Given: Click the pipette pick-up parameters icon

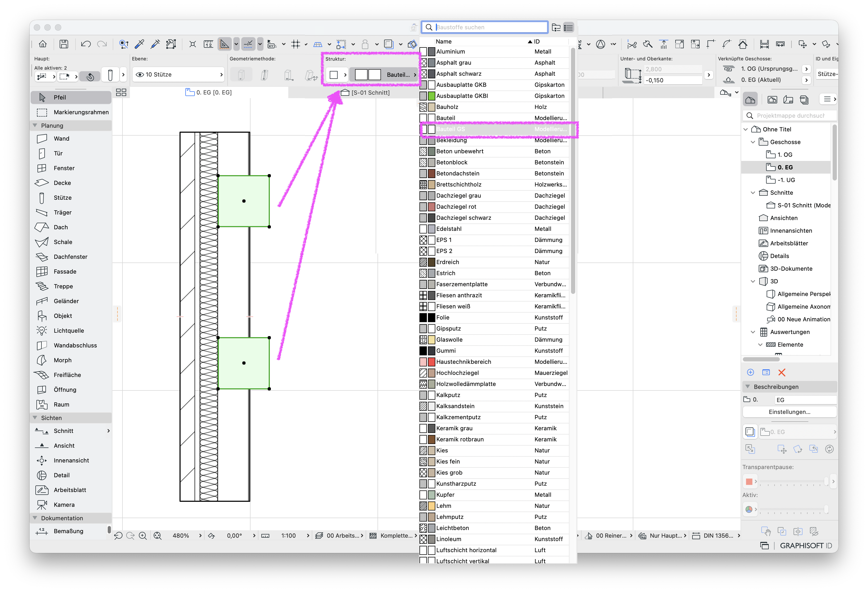Looking at the screenshot, I should point(139,44).
